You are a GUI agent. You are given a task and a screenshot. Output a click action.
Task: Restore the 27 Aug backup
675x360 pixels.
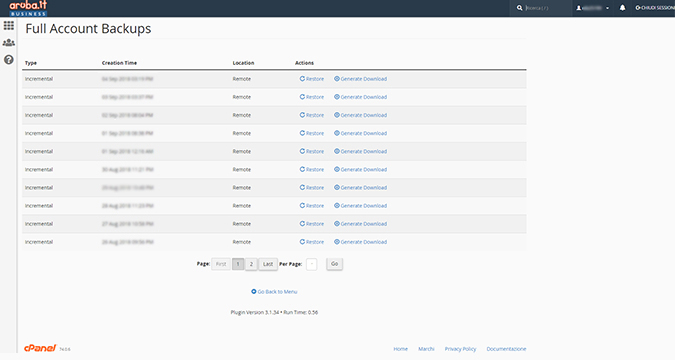(x=312, y=223)
